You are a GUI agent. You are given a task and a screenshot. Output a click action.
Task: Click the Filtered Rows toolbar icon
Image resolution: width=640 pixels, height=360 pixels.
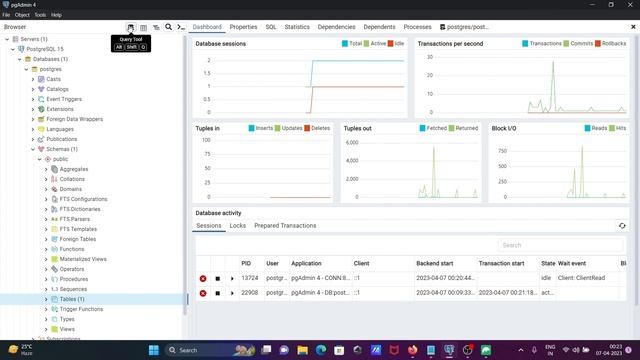click(156, 27)
